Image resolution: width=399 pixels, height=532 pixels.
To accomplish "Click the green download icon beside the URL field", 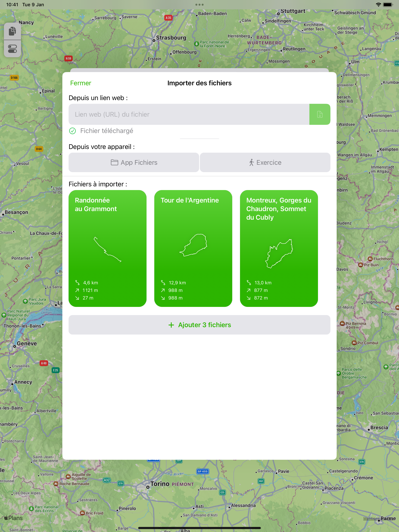I will coord(320,114).
